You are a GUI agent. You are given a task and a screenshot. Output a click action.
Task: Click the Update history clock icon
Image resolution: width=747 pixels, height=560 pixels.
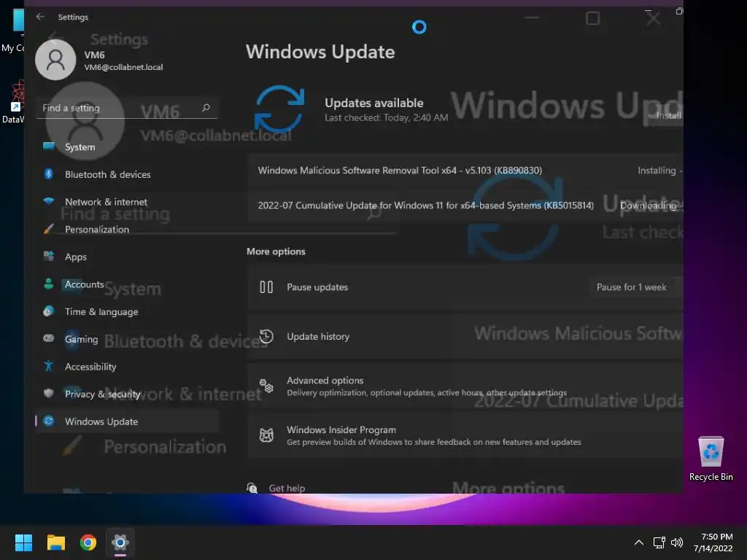(x=266, y=337)
